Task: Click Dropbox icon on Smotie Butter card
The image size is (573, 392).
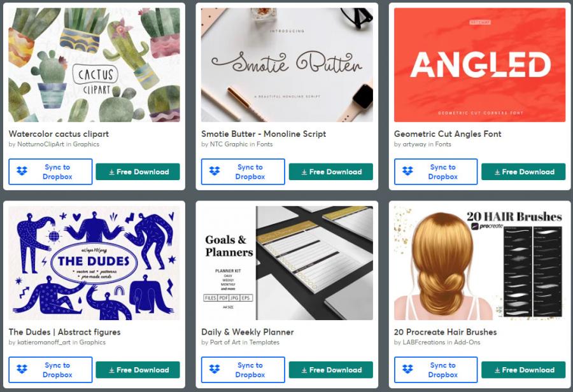Action: [215, 171]
